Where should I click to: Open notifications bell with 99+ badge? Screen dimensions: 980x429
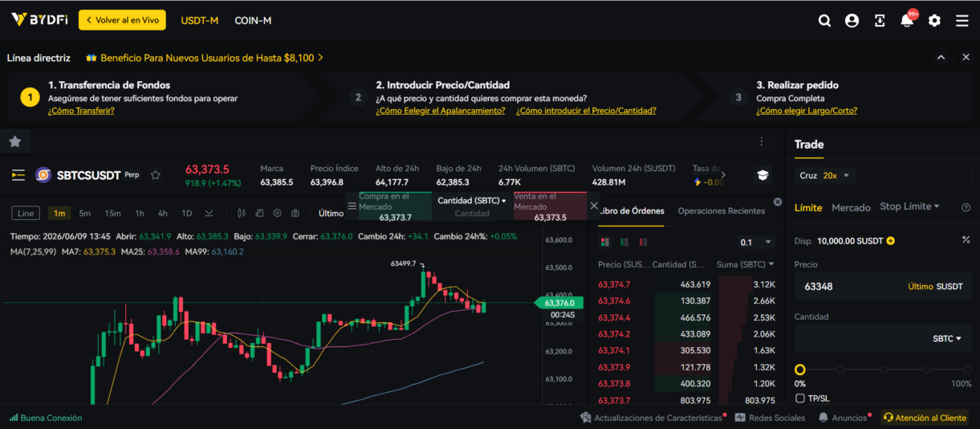click(x=907, y=21)
